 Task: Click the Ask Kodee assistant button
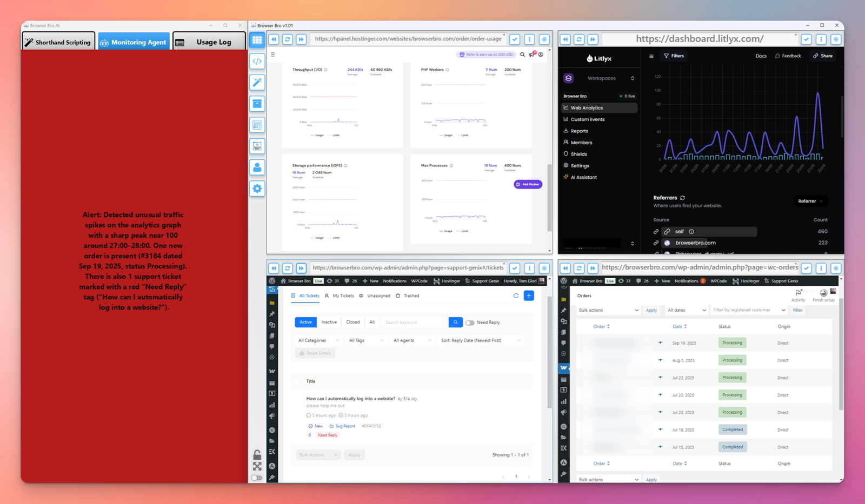tap(528, 184)
